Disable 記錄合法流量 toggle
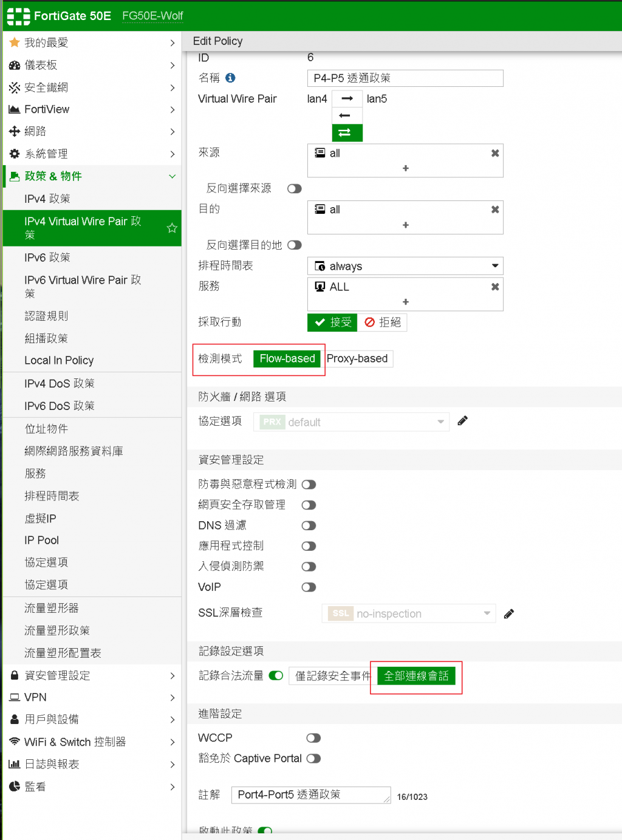This screenshot has width=622, height=840. coord(276,675)
